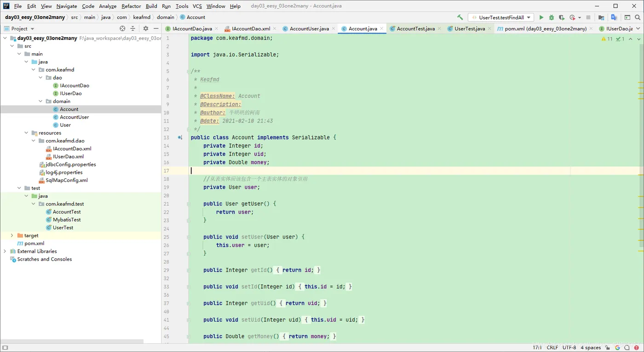Click the warnings count indicator showing 11

[607, 39]
